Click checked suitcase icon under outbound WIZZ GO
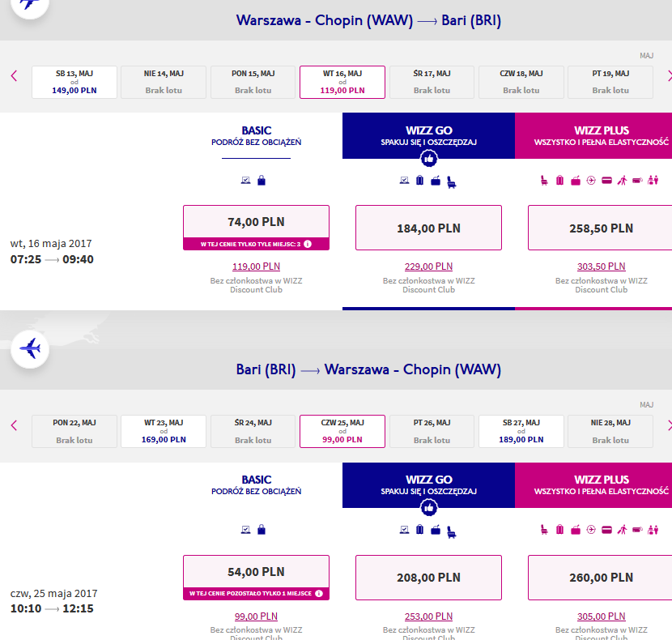This screenshot has width=672, height=640. pyautogui.click(x=420, y=181)
